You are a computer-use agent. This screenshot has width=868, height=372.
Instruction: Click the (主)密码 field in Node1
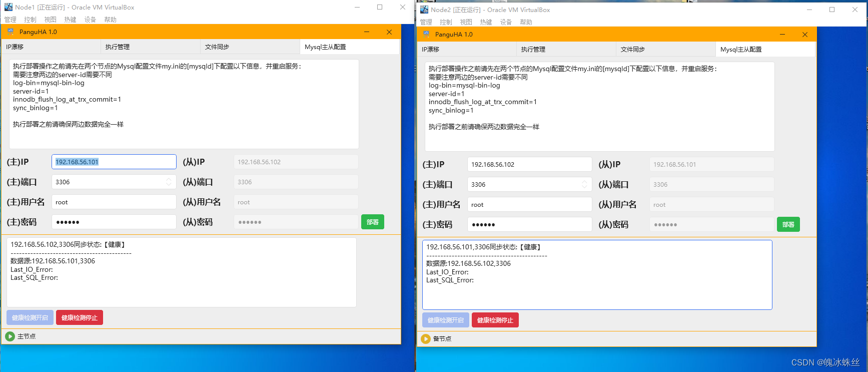click(x=114, y=222)
